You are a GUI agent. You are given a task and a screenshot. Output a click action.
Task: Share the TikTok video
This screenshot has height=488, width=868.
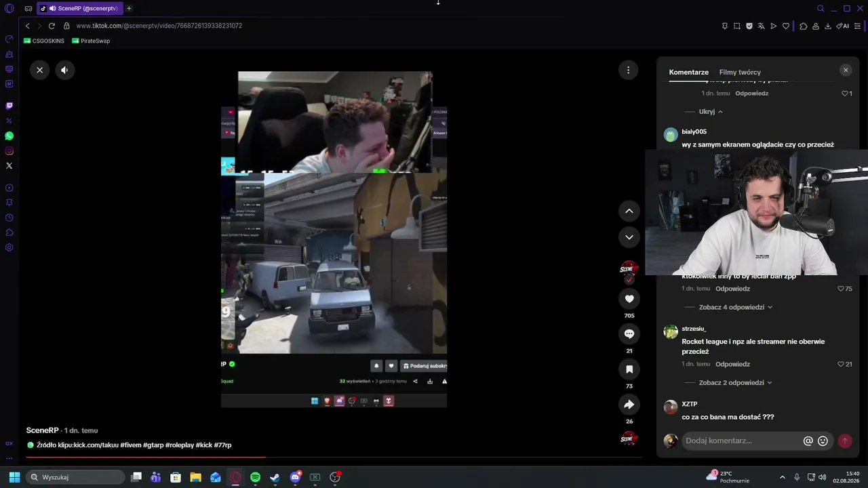(629, 405)
